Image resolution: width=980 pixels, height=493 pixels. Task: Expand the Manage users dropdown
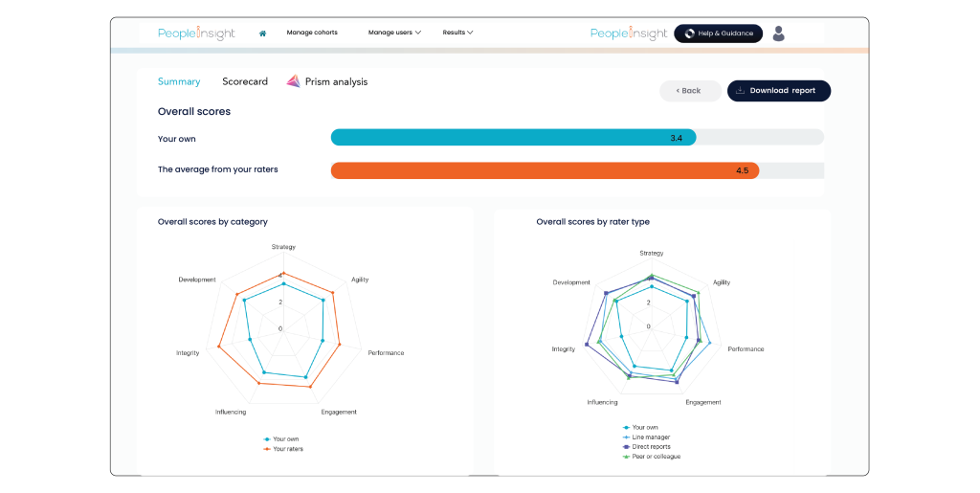coord(394,33)
